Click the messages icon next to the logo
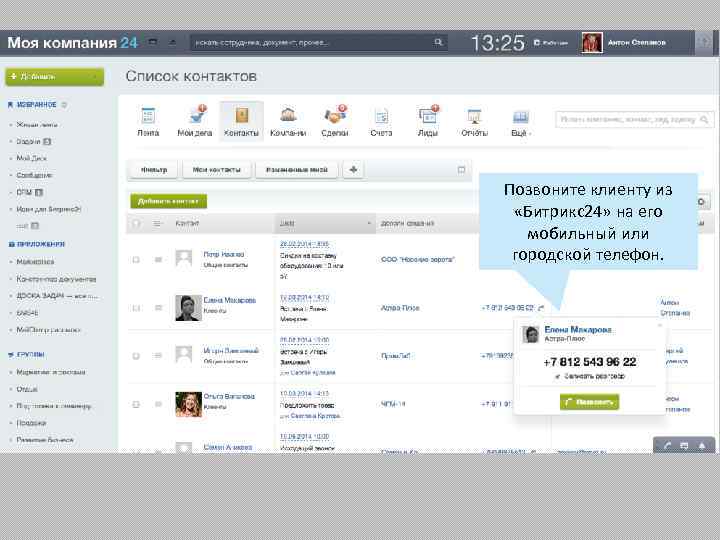Image resolution: width=720 pixels, height=540 pixels. 152,42
